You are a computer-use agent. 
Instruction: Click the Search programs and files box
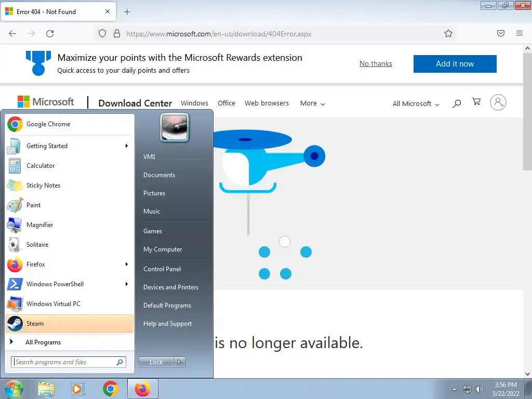point(69,362)
